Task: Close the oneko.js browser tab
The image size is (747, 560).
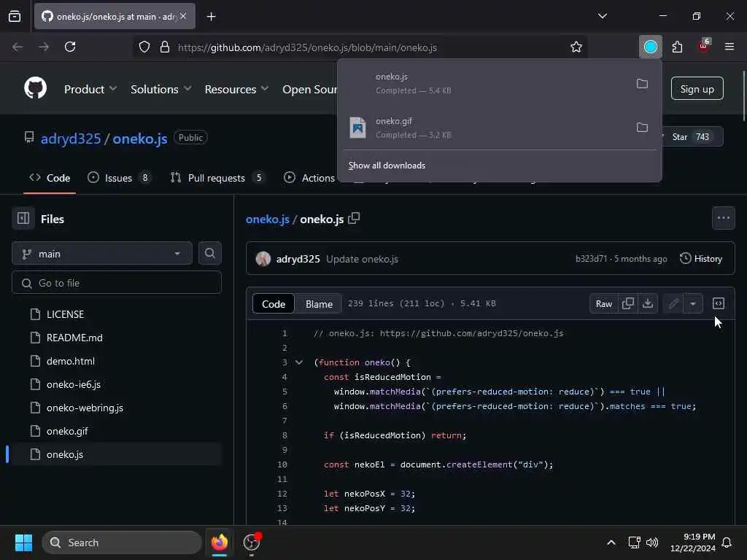Action: [183, 16]
